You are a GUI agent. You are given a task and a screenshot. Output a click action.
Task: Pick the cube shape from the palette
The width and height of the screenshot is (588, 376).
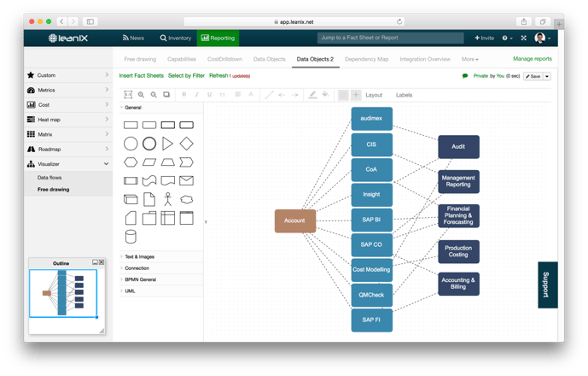click(131, 199)
